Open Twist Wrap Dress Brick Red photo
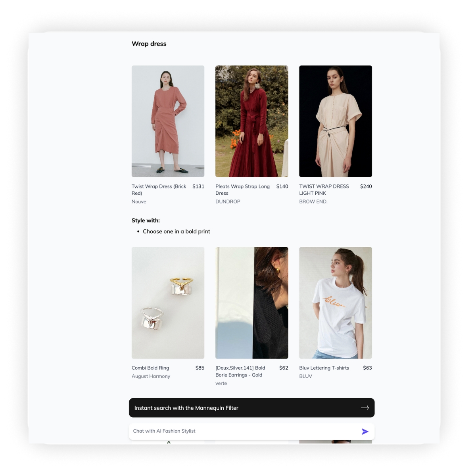476x476 pixels. pyautogui.click(x=168, y=121)
